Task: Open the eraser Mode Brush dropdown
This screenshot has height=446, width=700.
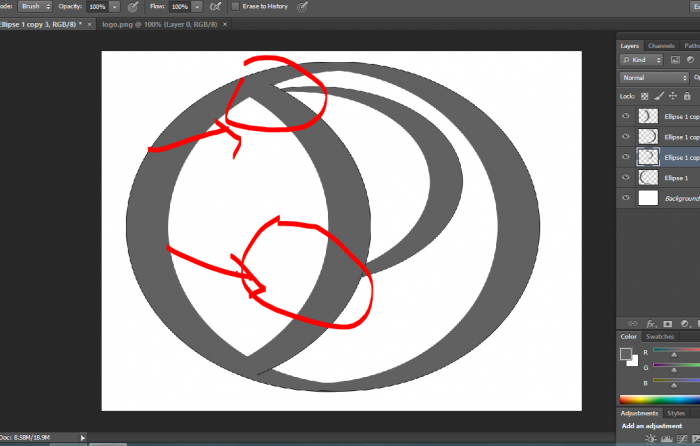Action: coord(35,7)
